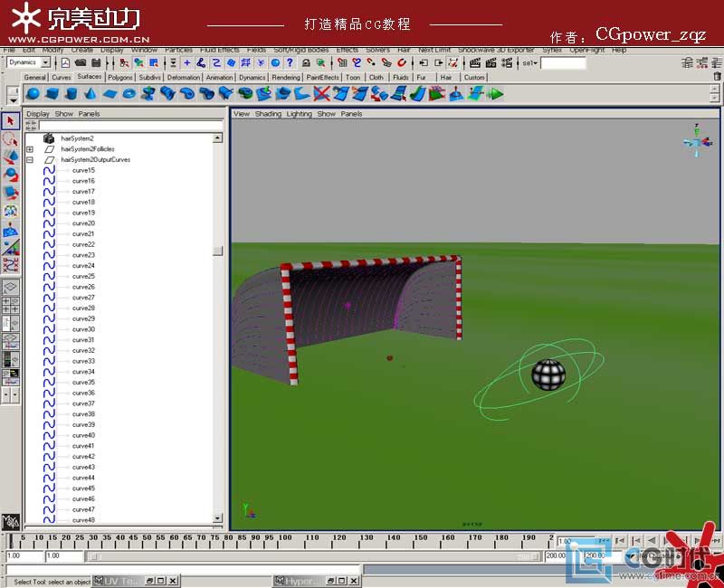Screen dimensions: 724x588
Task: Click the go to start playback button
Action: (604, 540)
